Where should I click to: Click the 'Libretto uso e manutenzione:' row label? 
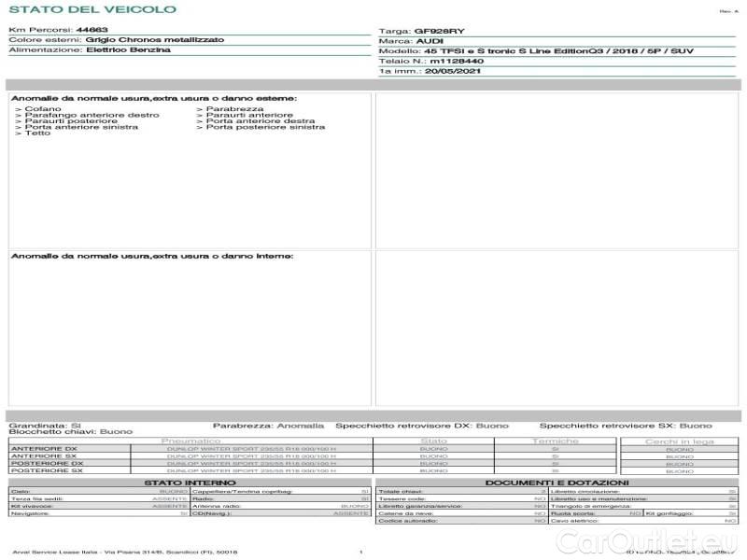(599, 499)
